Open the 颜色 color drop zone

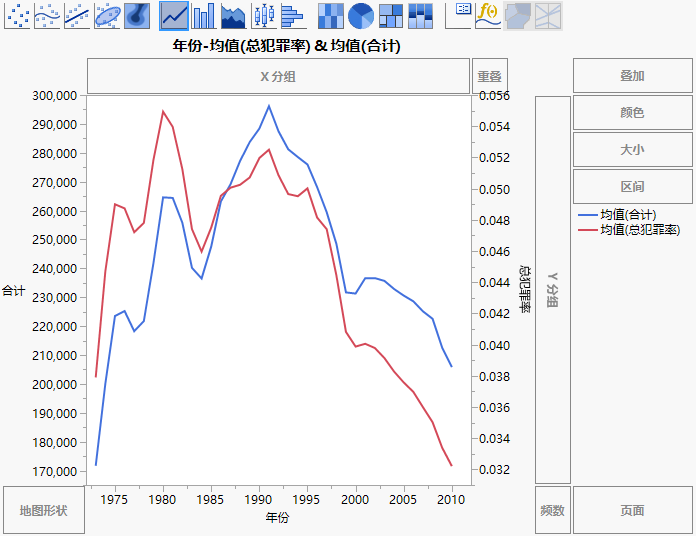pyautogui.click(x=632, y=113)
